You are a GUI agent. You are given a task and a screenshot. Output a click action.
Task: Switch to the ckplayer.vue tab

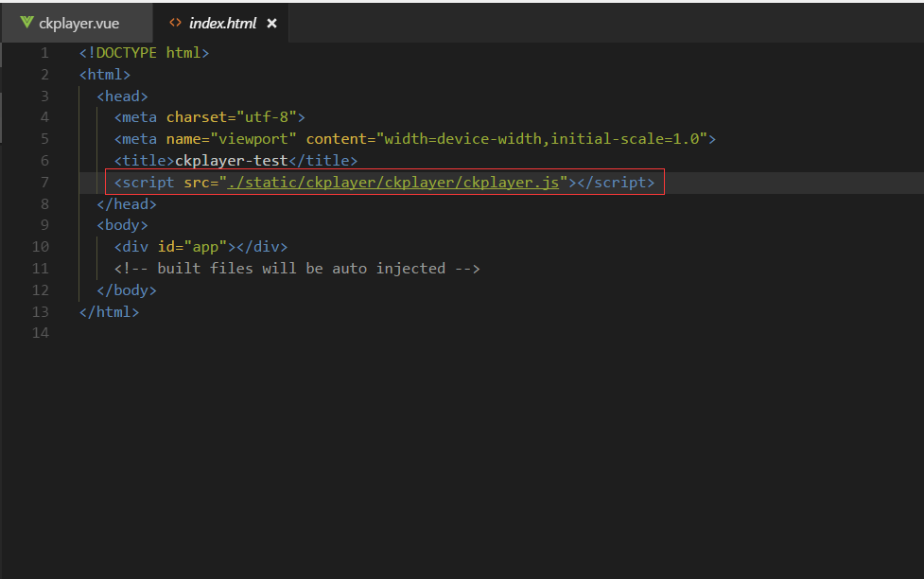click(78, 23)
